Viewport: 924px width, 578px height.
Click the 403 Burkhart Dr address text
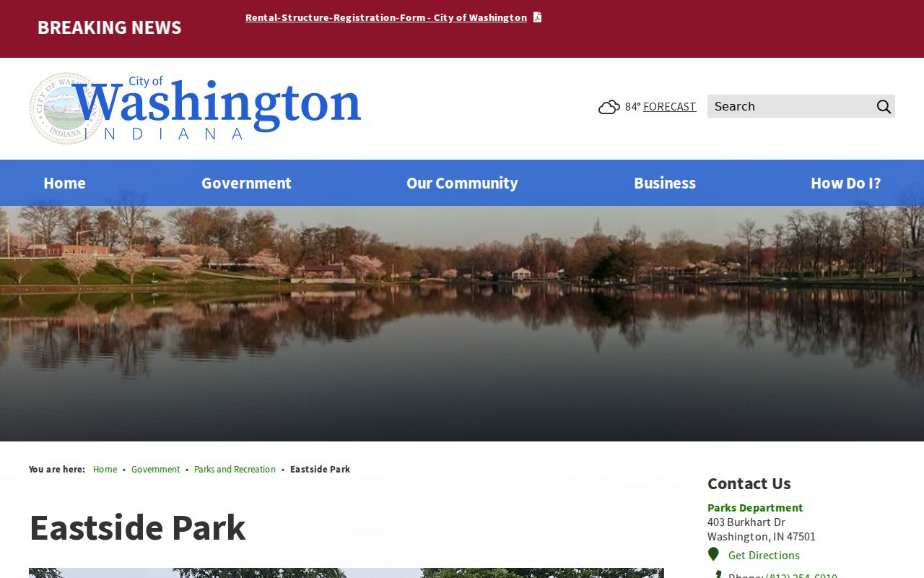(746, 522)
